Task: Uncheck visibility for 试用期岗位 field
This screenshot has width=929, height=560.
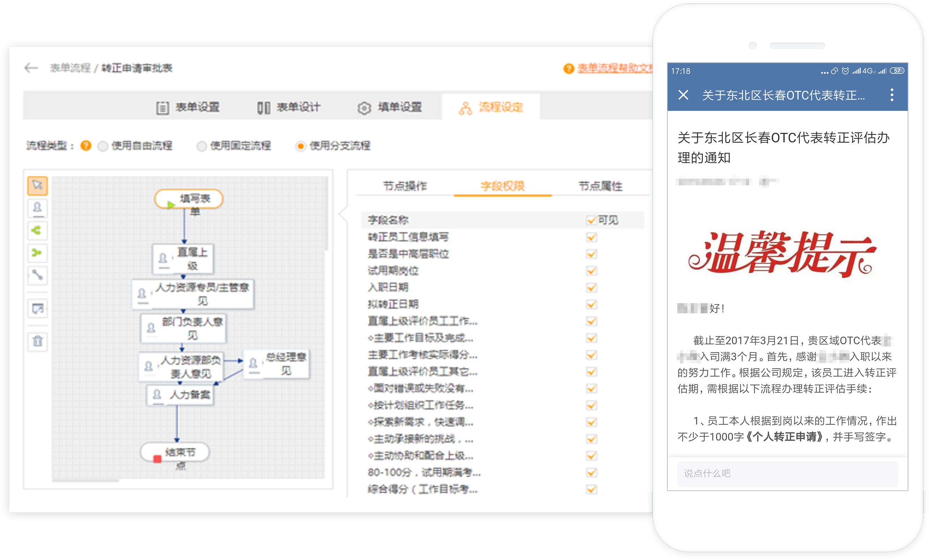Action: point(591,271)
